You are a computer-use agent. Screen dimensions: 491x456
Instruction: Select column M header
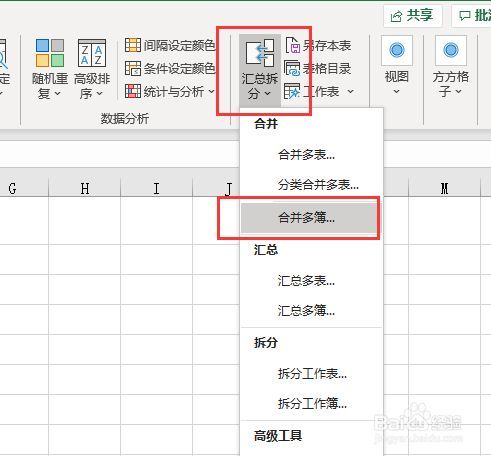click(x=444, y=189)
